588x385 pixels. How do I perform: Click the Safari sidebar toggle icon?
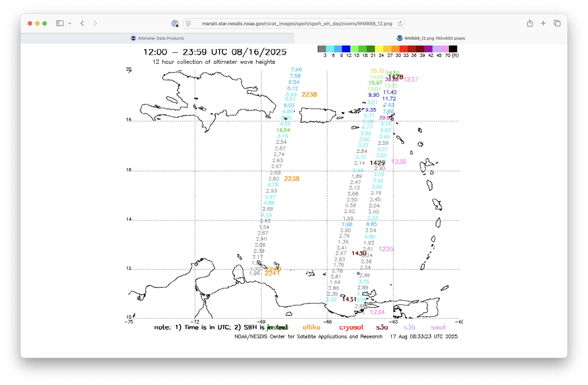coord(60,23)
